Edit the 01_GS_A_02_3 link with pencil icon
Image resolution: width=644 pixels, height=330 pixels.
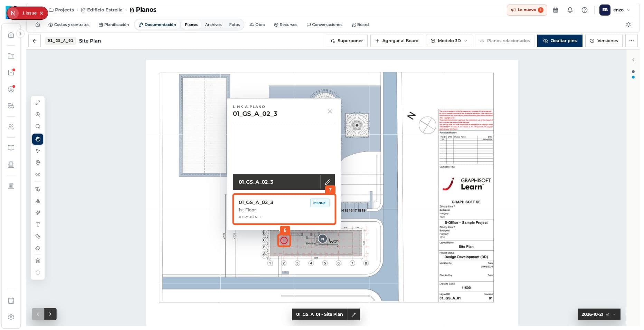coord(328,182)
